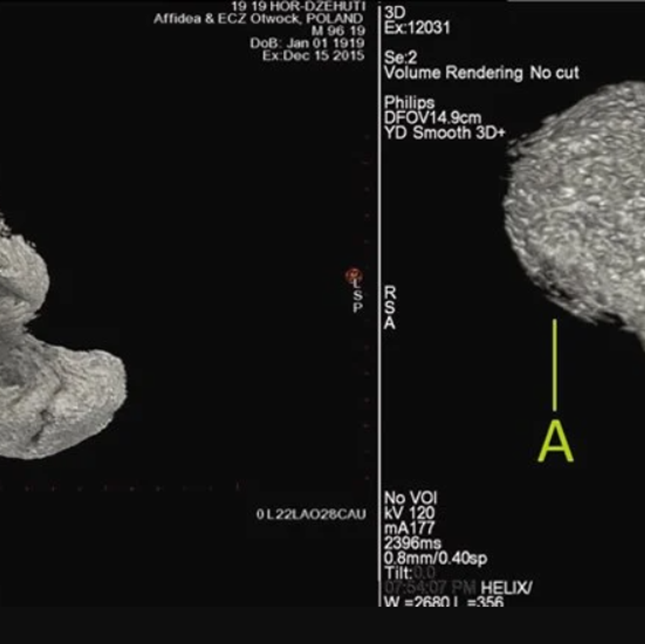Click the DFOV14.9cm overlay text
This screenshot has height=644, width=645.
click(x=432, y=118)
